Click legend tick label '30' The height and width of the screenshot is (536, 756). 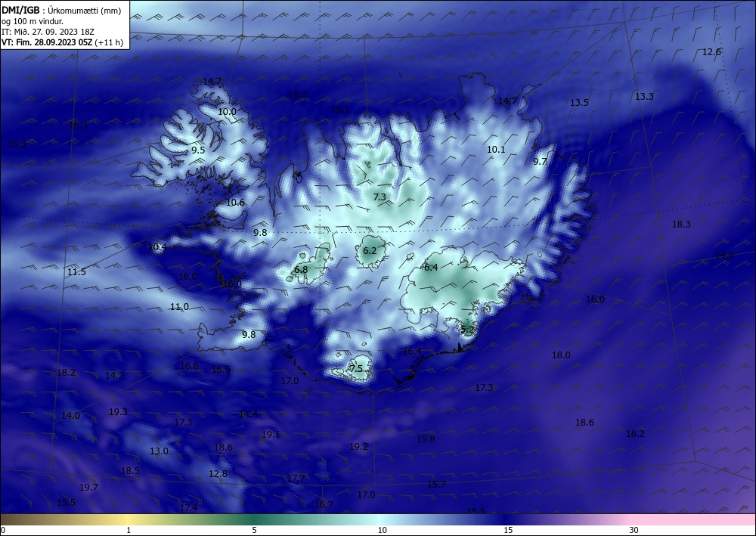pos(634,531)
